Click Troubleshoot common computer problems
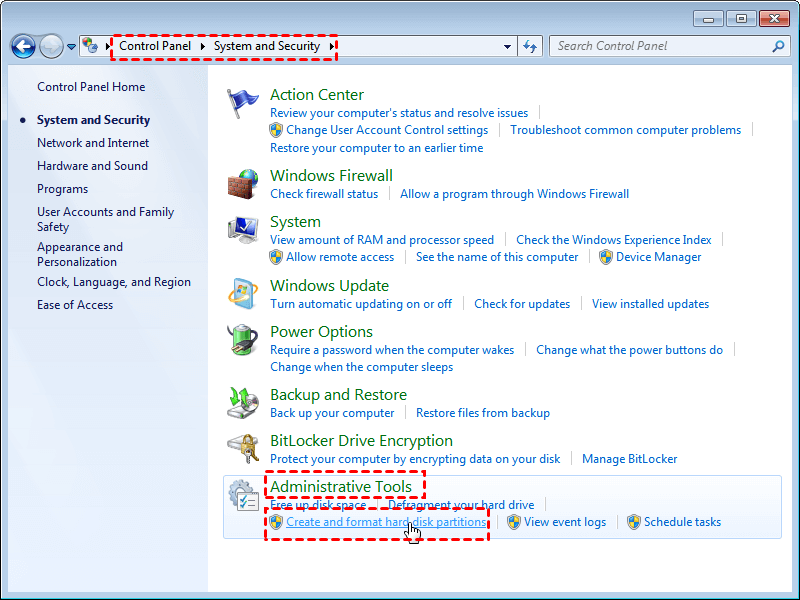The image size is (800, 600). tap(626, 130)
